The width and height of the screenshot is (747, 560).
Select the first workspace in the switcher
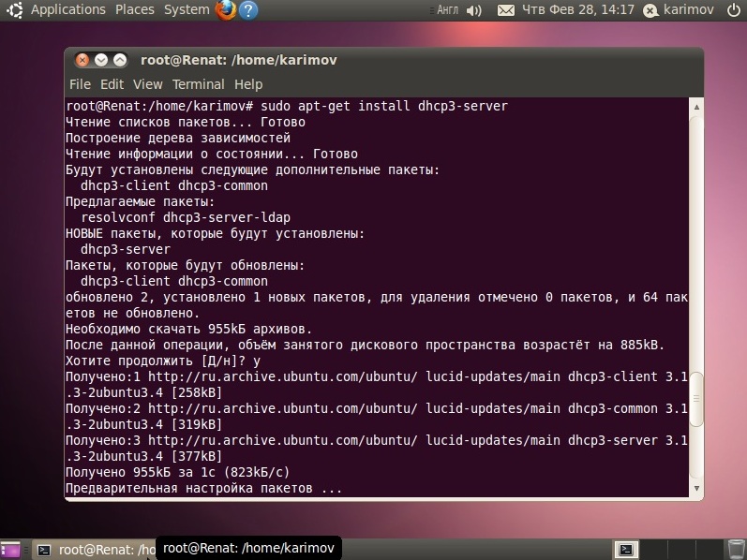626,550
